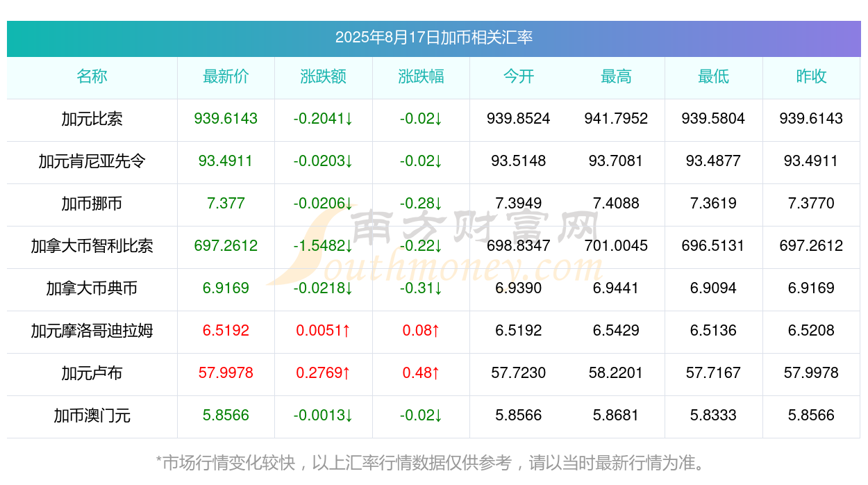
Task: Click opening price 939.8524
Action: pos(519,119)
